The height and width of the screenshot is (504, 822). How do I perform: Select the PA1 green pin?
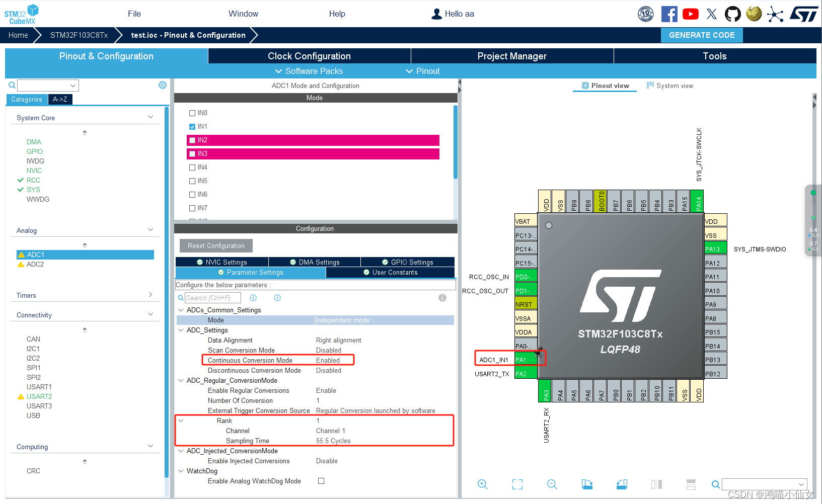click(x=526, y=360)
